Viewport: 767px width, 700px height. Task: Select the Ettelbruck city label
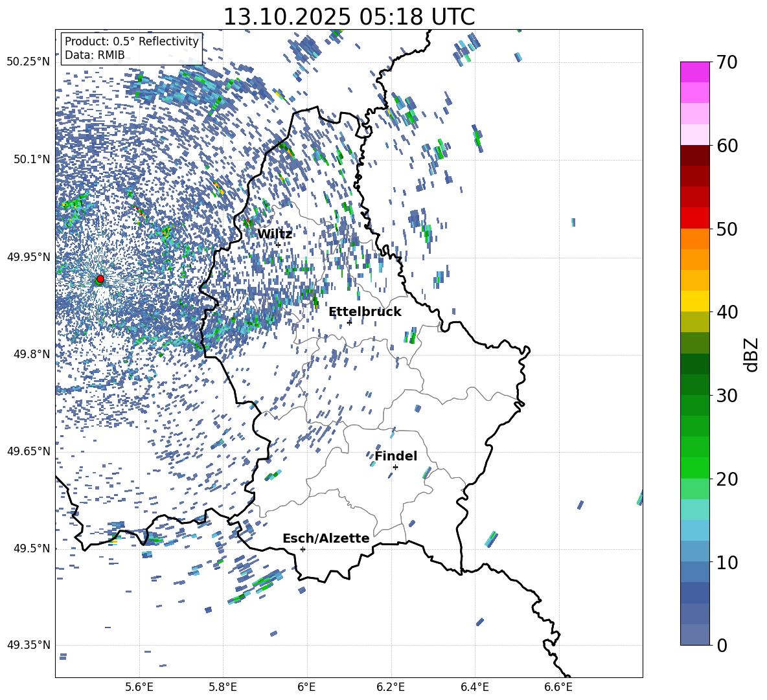(x=365, y=311)
